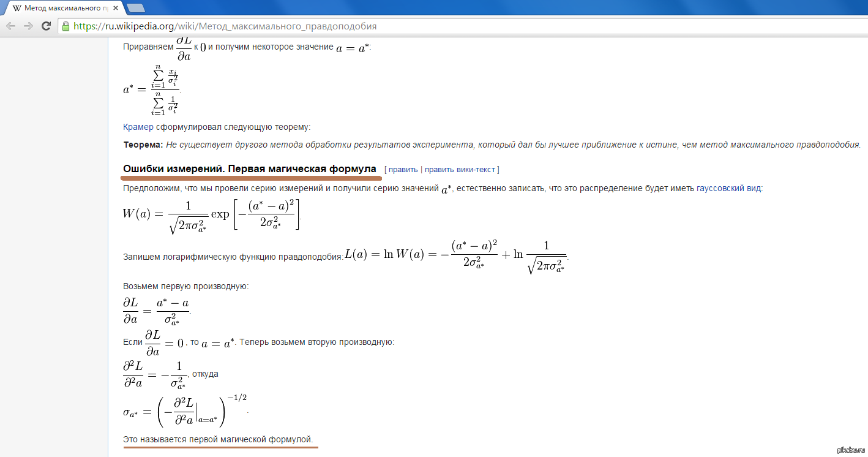The image size is (868, 457).
Task: Click the green HTTPS padlock icon
Action: [x=65, y=26]
